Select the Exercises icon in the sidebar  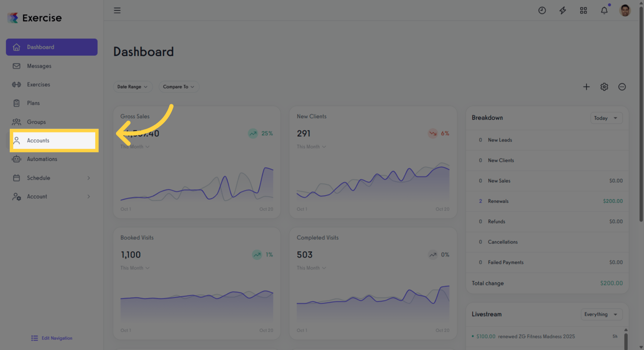(17, 84)
